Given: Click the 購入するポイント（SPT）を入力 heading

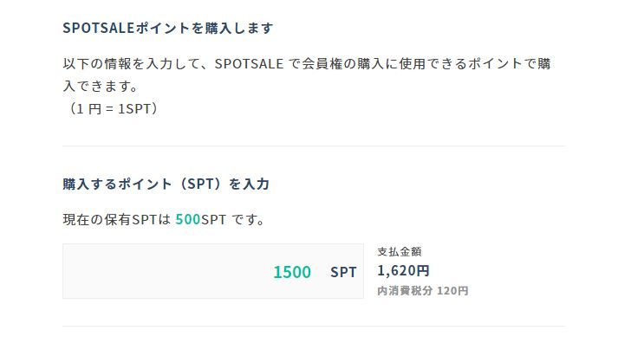Looking at the screenshot, I should [166, 184].
